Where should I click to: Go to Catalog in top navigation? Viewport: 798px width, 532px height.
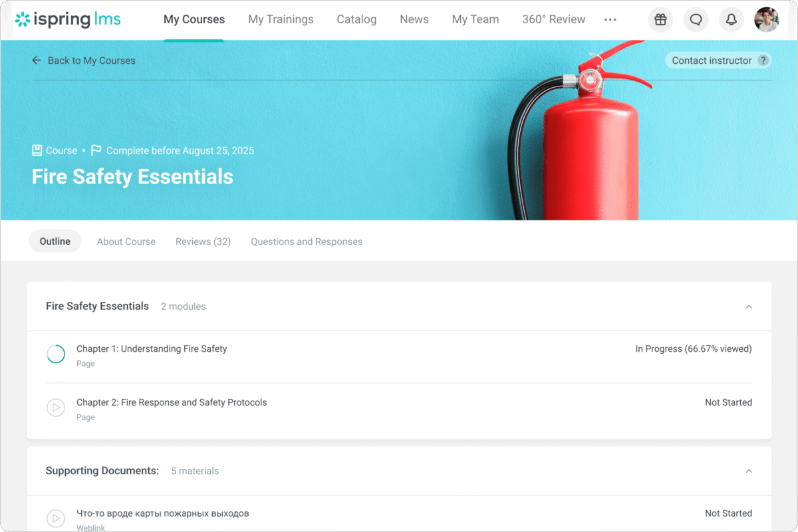[x=356, y=19]
